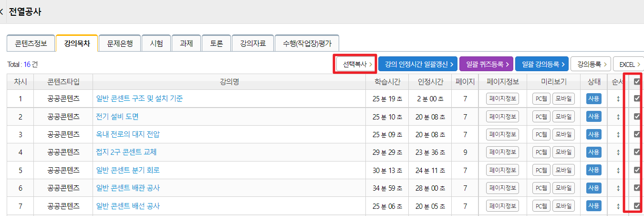Viewport: 644px width, 216px height.
Task: Click the reorder arrow icon in row 3
Action: [618, 134]
